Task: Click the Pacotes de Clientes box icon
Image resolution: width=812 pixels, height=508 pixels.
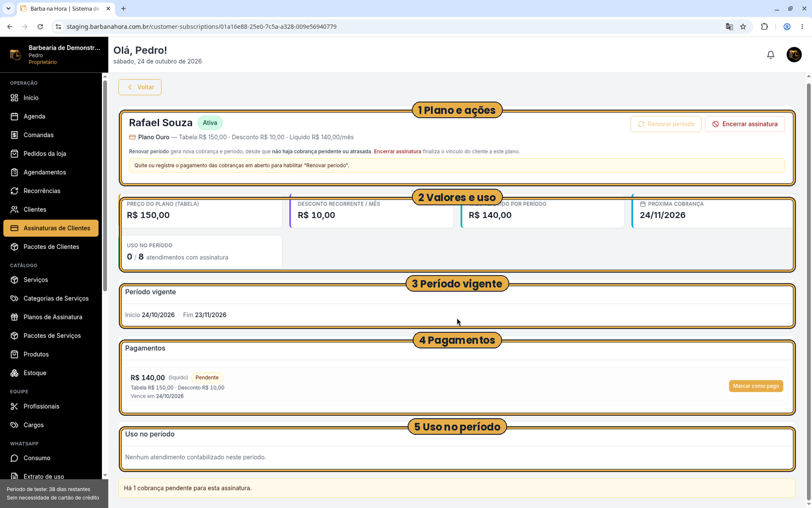Action: [x=14, y=247]
